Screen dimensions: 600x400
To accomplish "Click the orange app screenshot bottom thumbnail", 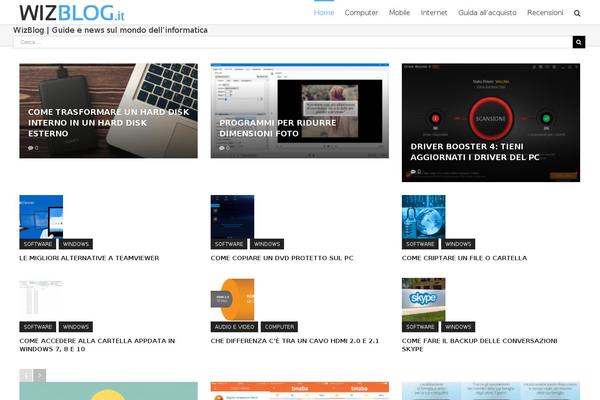I will (x=300, y=391).
